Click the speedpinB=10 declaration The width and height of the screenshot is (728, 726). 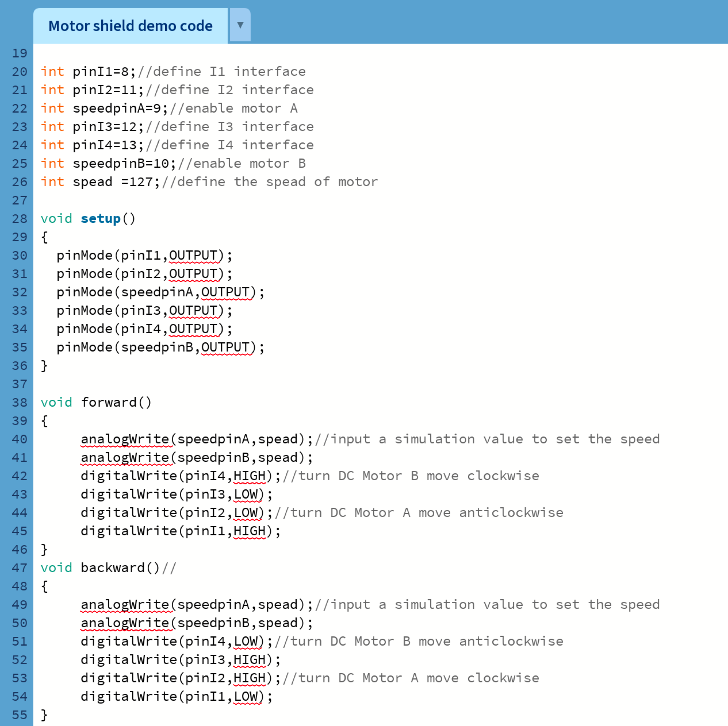(x=120, y=164)
